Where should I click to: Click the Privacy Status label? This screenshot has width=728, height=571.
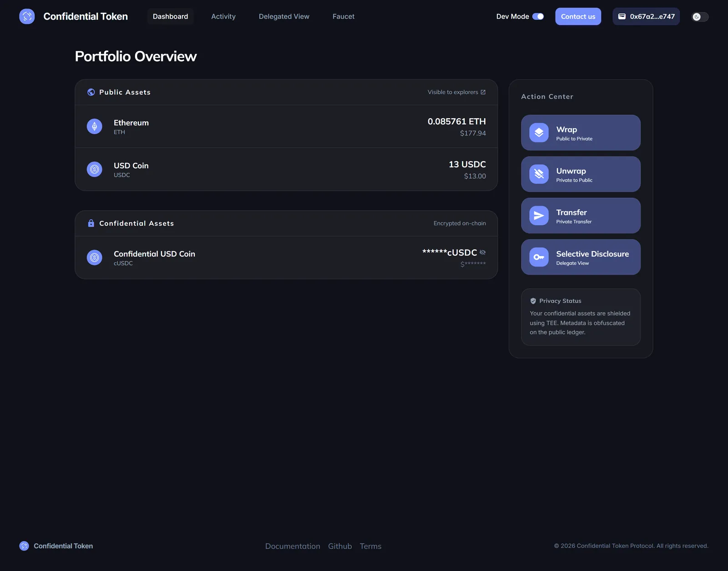[560, 301]
